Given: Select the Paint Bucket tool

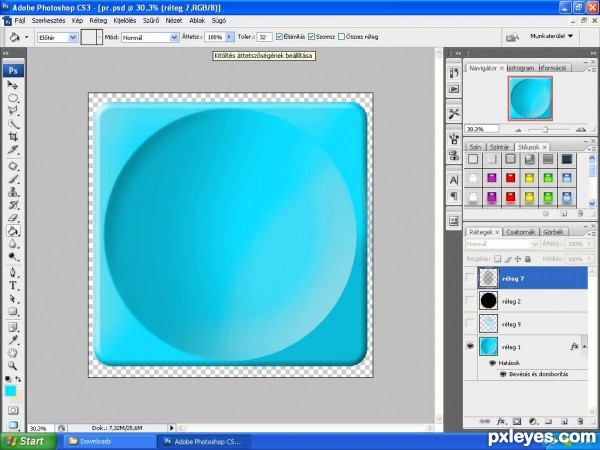Looking at the screenshot, I should coord(13,231).
